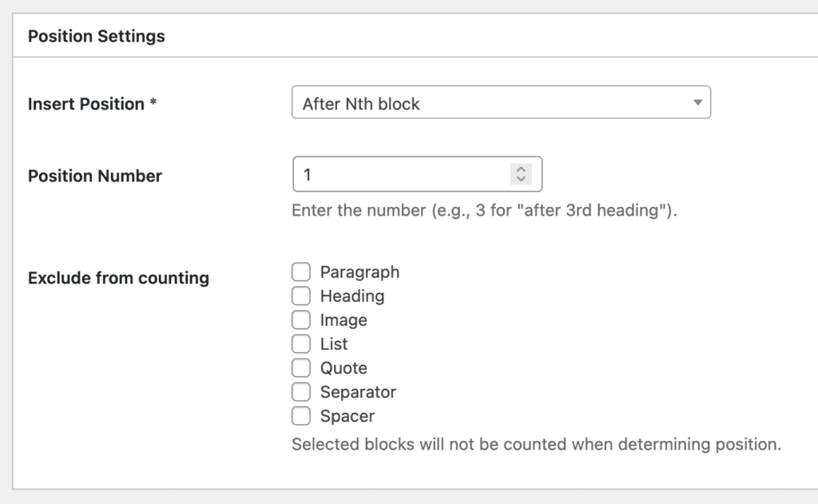Viewport: 818px width, 504px height.
Task: Click the Exclude from counting label
Action: [118, 279]
